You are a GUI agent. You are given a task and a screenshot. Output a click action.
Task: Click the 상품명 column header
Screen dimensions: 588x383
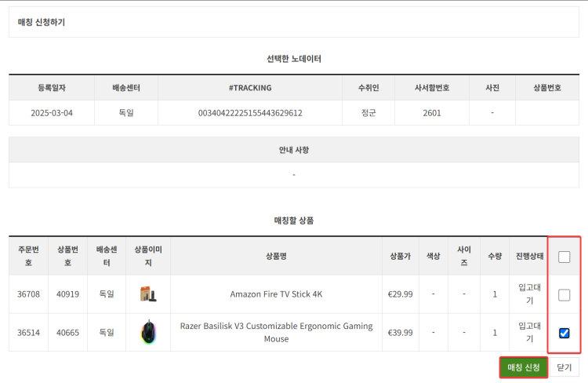[x=276, y=257]
